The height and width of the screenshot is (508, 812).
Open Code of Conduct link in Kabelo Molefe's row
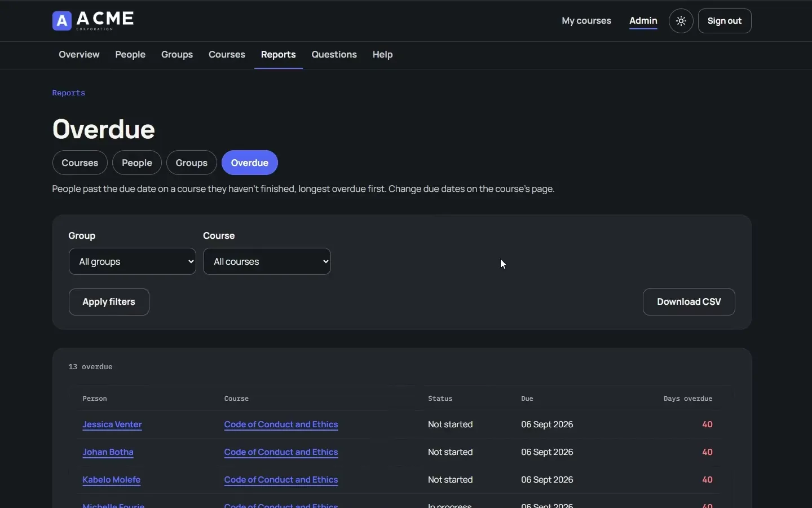coord(281,481)
